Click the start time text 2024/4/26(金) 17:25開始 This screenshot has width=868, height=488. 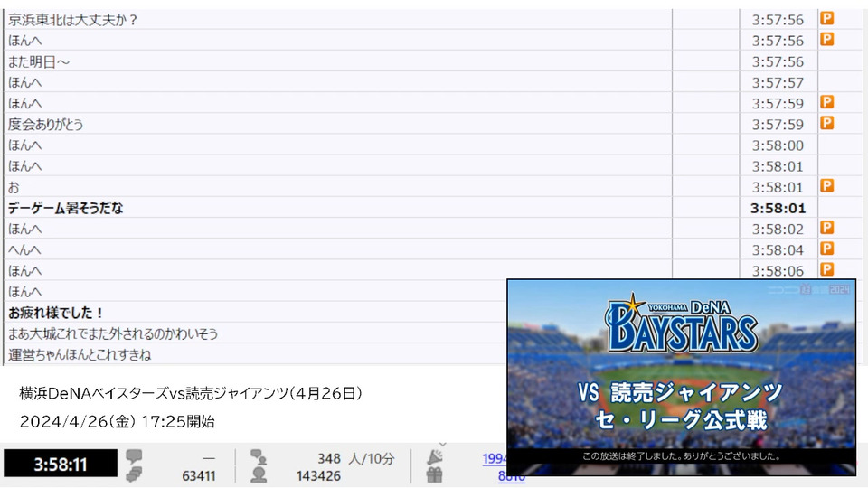click(117, 422)
